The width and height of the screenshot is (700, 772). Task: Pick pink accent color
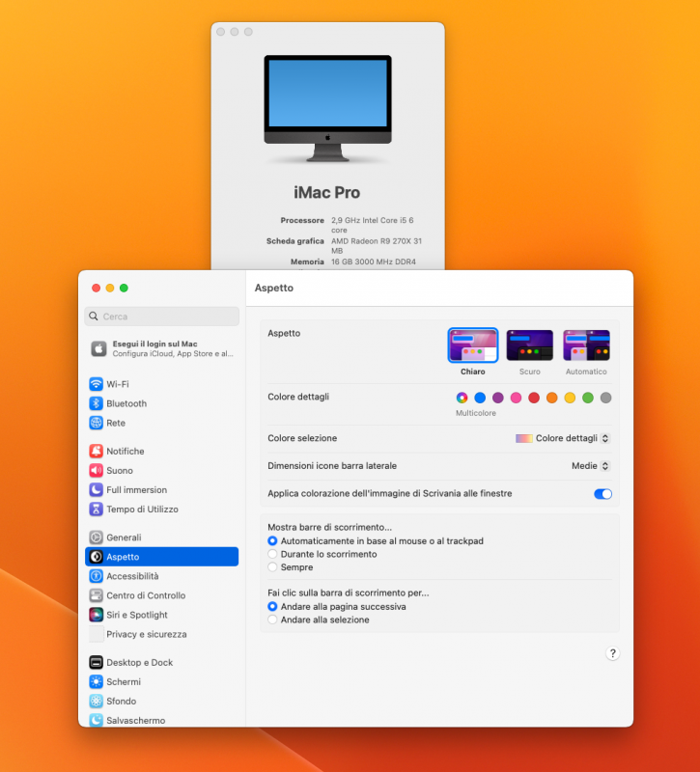pos(516,398)
